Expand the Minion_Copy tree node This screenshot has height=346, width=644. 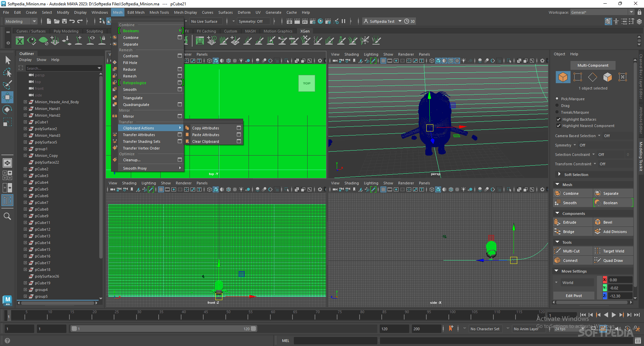(25, 156)
